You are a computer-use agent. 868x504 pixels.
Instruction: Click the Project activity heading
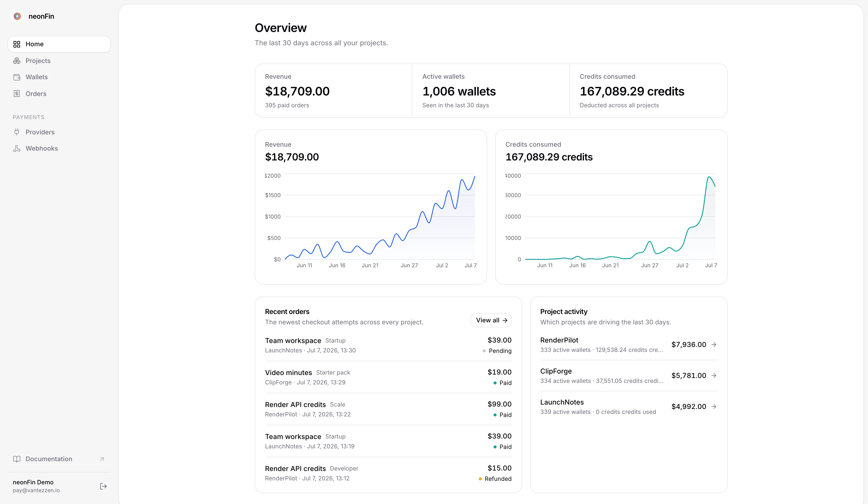tap(564, 312)
